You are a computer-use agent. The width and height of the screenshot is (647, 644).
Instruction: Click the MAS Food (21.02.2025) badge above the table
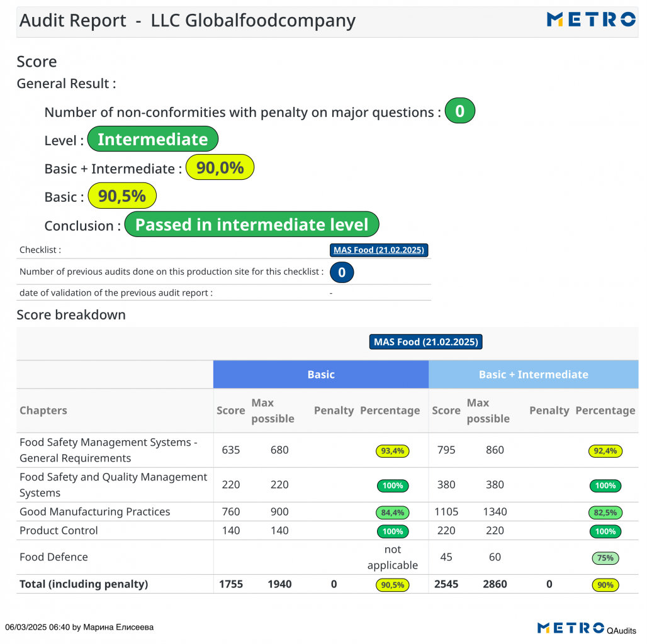[x=426, y=341]
